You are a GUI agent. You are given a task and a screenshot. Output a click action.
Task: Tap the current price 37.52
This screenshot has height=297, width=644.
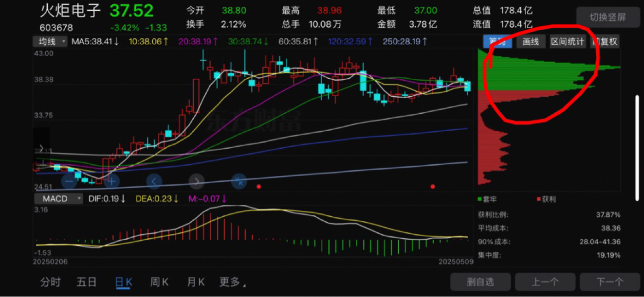click(131, 11)
